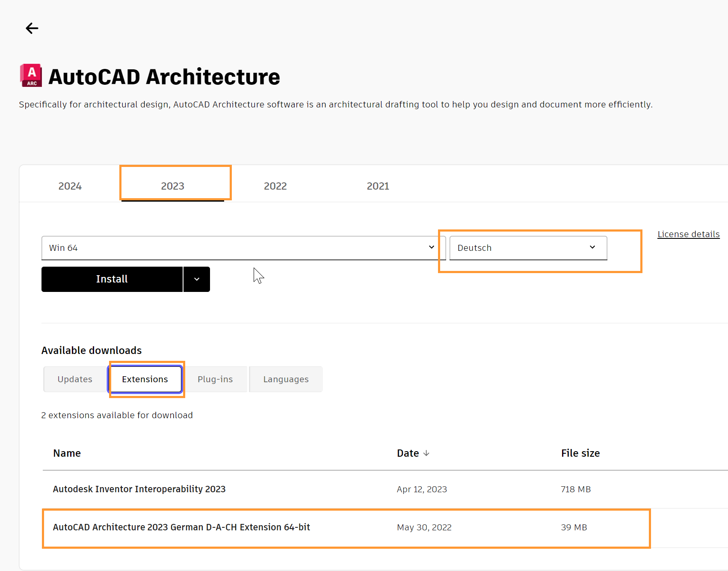The image size is (728, 571).
Task: Open the License details link
Action: pos(688,234)
